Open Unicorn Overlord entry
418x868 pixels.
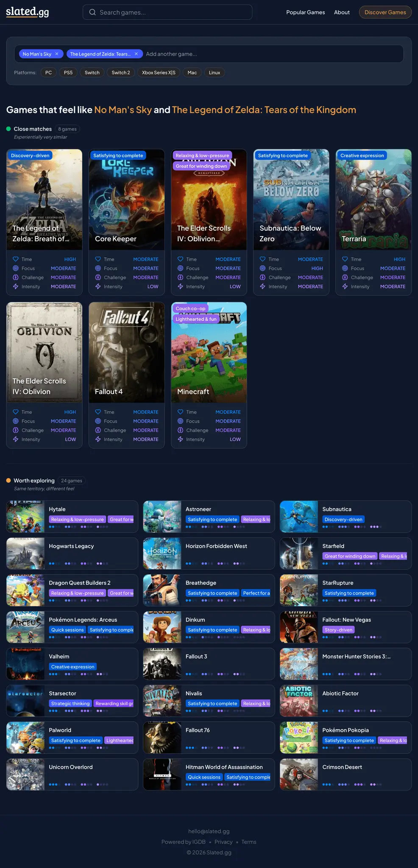(x=72, y=774)
